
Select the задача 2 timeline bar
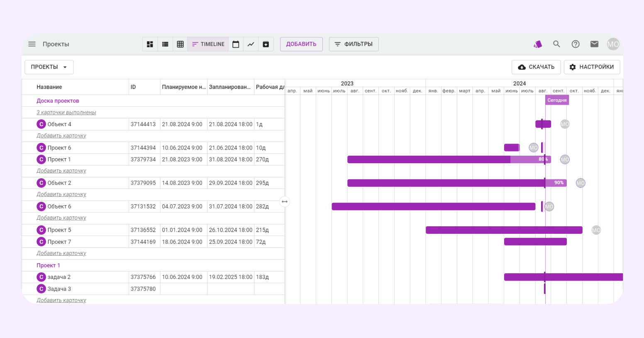[x=563, y=277]
